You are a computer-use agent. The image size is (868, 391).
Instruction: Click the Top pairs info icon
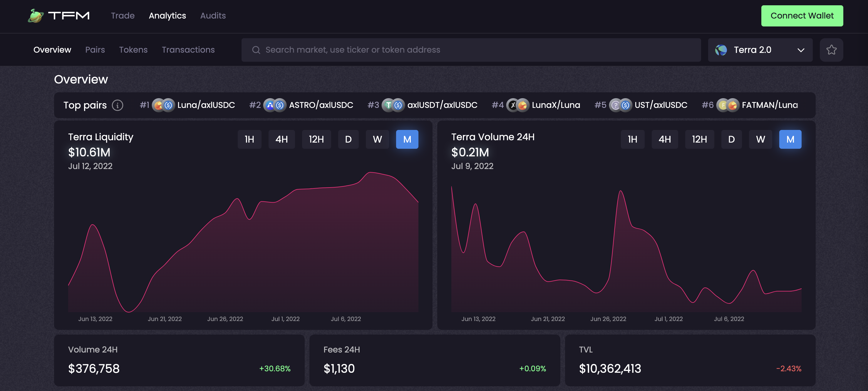pos(117,105)
